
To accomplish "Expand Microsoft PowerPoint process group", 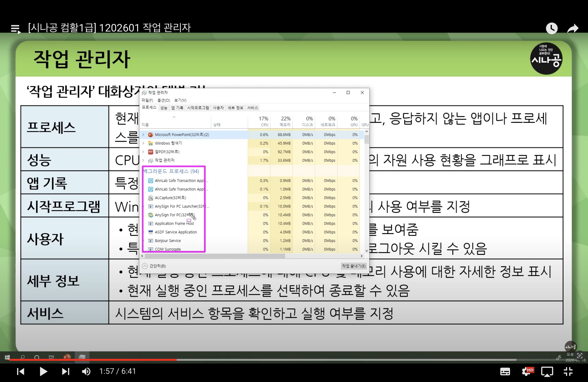I will (x=143, y=135).
